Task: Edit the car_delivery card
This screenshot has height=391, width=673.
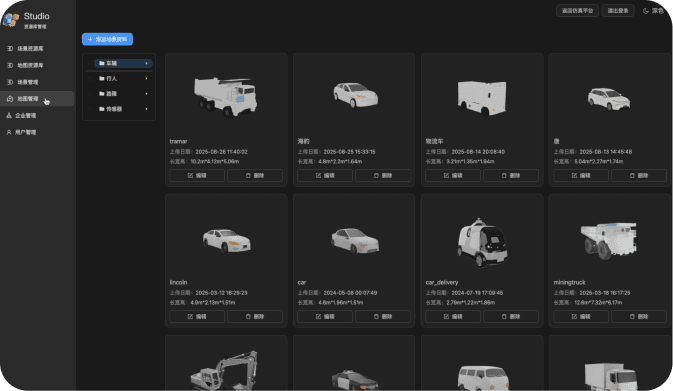Action: 453,317
